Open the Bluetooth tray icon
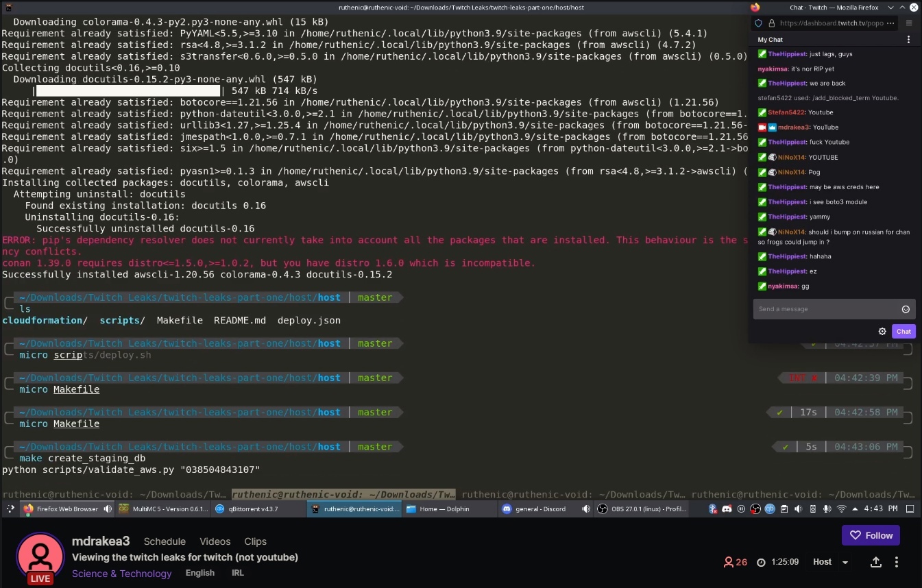This screenshot has width=922, height=588. pyautogui.click(x=713, y=509)
